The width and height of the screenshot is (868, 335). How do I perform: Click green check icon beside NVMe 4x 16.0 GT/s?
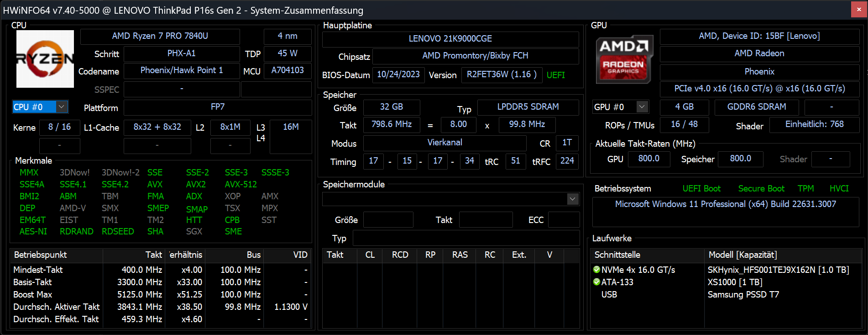pyautogui.click(x=596, y=270)
